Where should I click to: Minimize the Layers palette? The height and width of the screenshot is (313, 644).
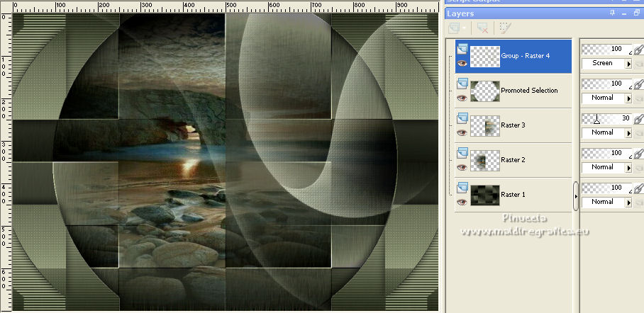[x=624, y=13]
